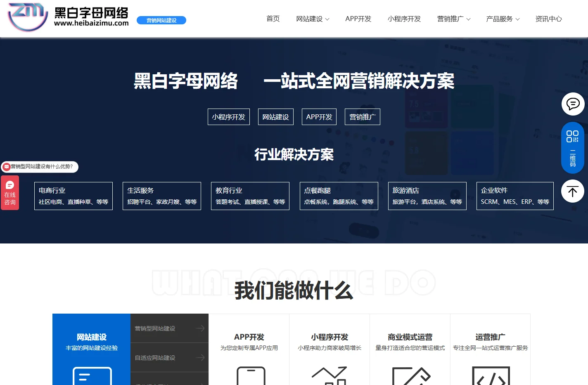Click the red icon in chat prompt bubble
The height and width of the screenshot is (385, 588).
tap(7, 167)
